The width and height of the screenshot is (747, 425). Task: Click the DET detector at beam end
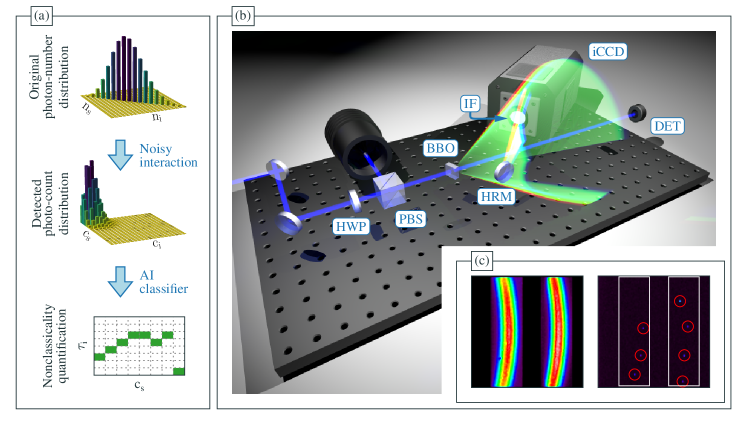pos(636,113)
